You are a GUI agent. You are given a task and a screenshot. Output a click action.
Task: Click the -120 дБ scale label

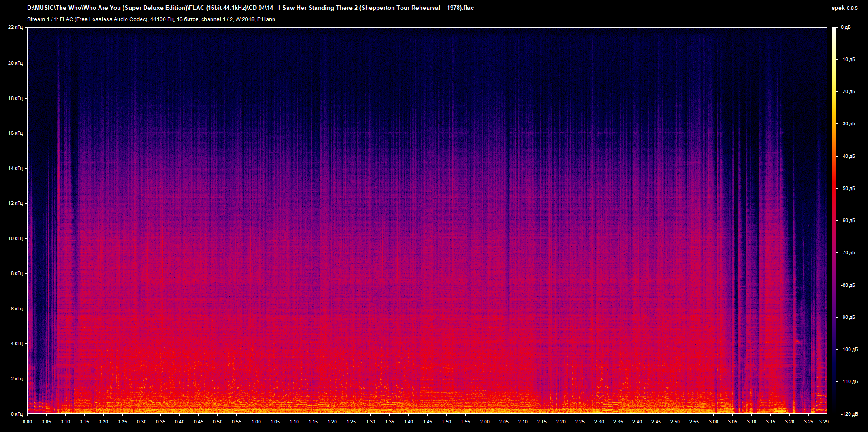click(x=849, y=414)
